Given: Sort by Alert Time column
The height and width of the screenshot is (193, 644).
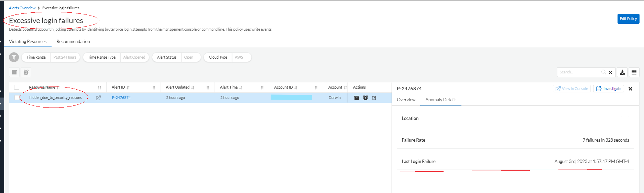Looking at the screenshot, I should click(241, 88).
